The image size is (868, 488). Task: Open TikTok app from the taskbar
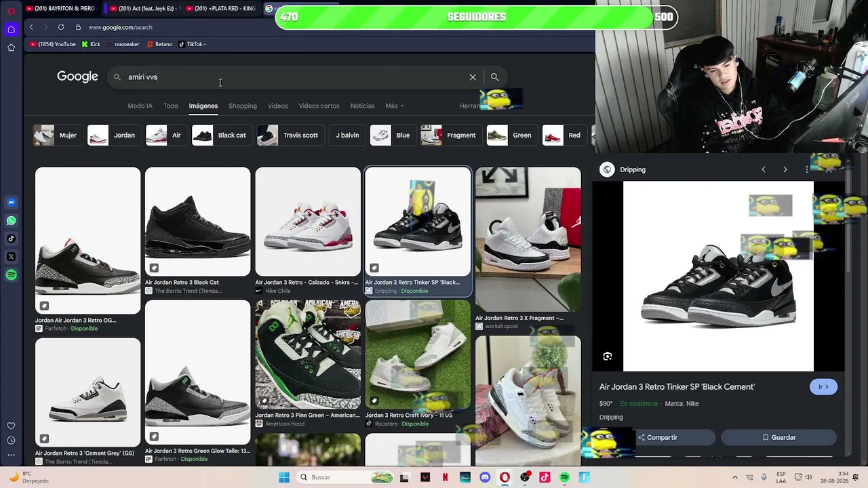545,477
